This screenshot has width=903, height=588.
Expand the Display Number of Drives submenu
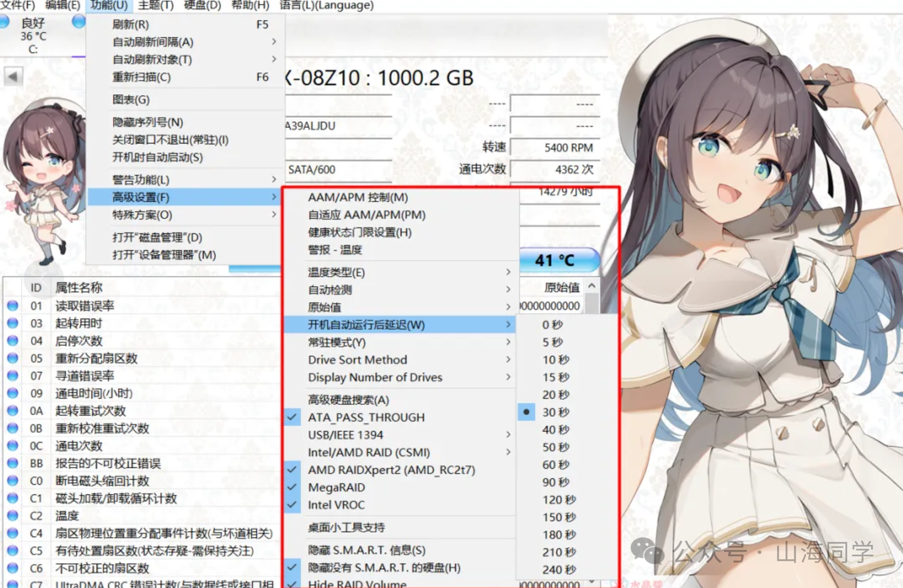coord(399,377)
